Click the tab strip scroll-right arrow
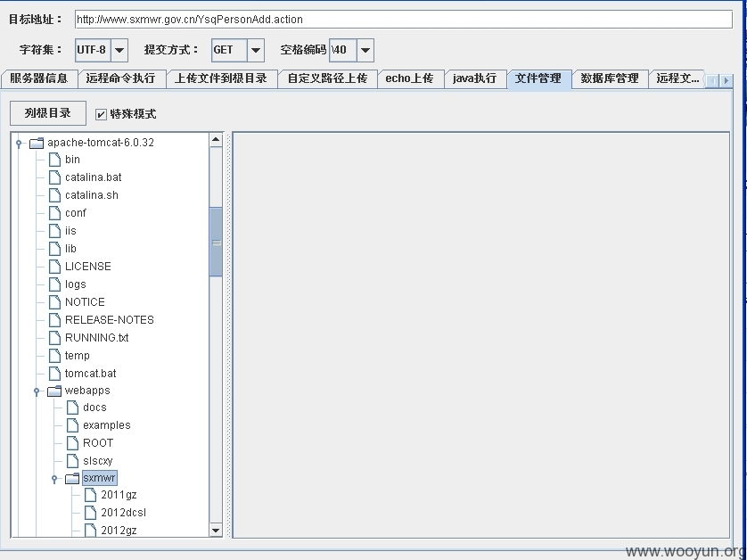 726,81
